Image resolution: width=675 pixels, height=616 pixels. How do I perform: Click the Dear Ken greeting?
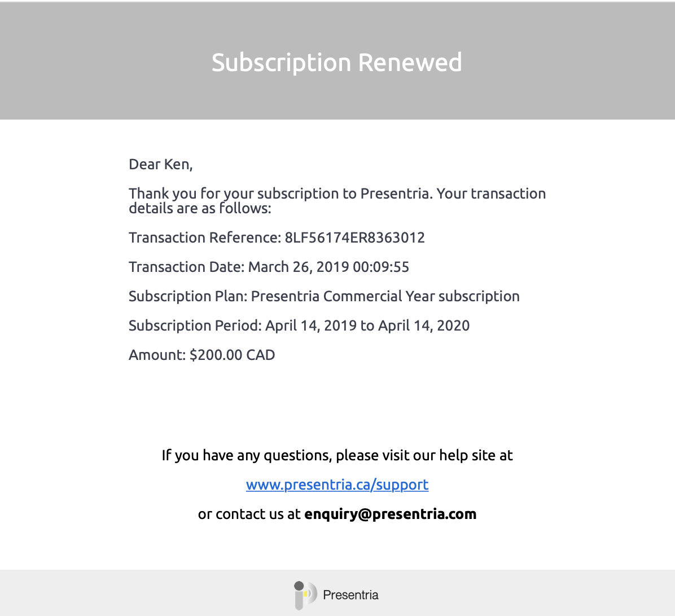click(161, 164)
